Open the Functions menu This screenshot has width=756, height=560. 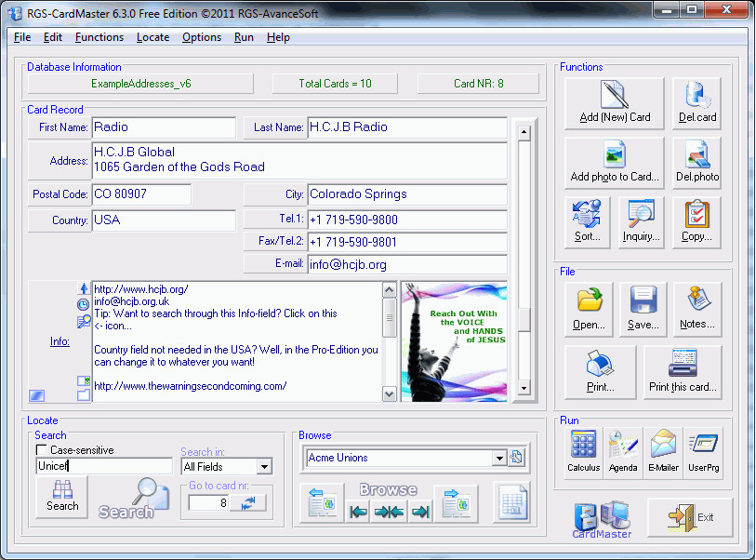pos(99,37)
